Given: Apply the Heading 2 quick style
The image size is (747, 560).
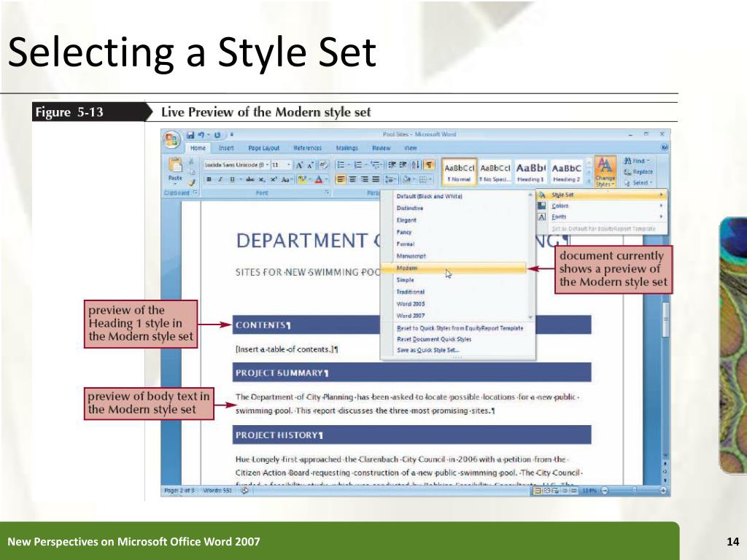Looking at the screenshot, I should point(566,172).
